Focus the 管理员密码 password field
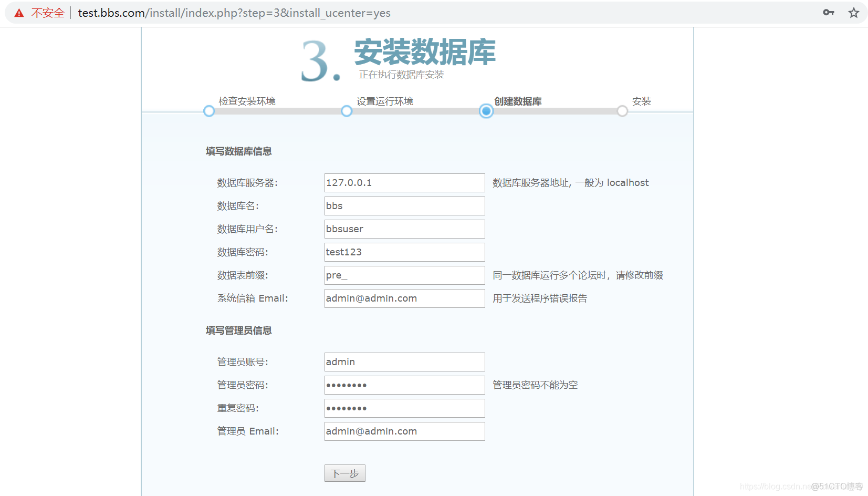The height and width of the screenshot is (496, 868). point(405,385)
